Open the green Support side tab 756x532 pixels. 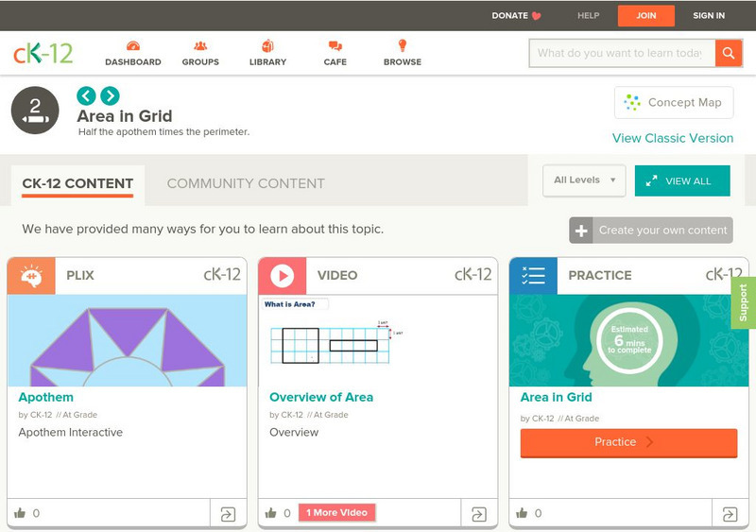click(744, 303)
